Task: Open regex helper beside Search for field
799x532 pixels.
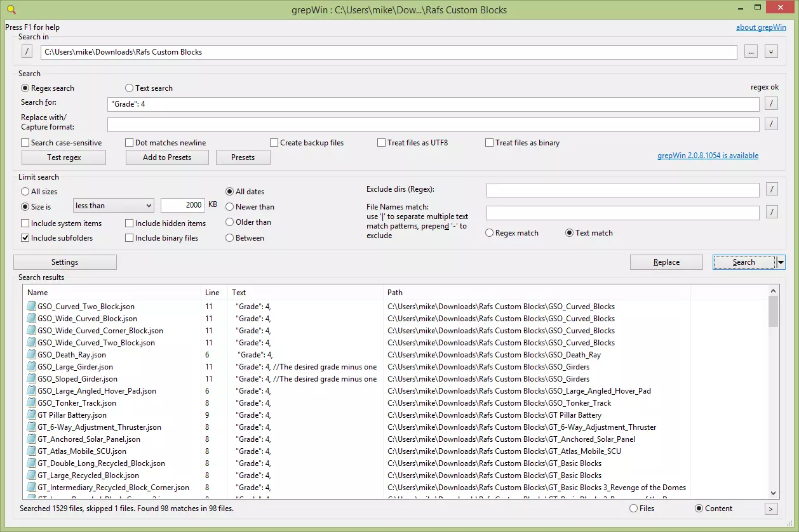Action: pos(771,103)
